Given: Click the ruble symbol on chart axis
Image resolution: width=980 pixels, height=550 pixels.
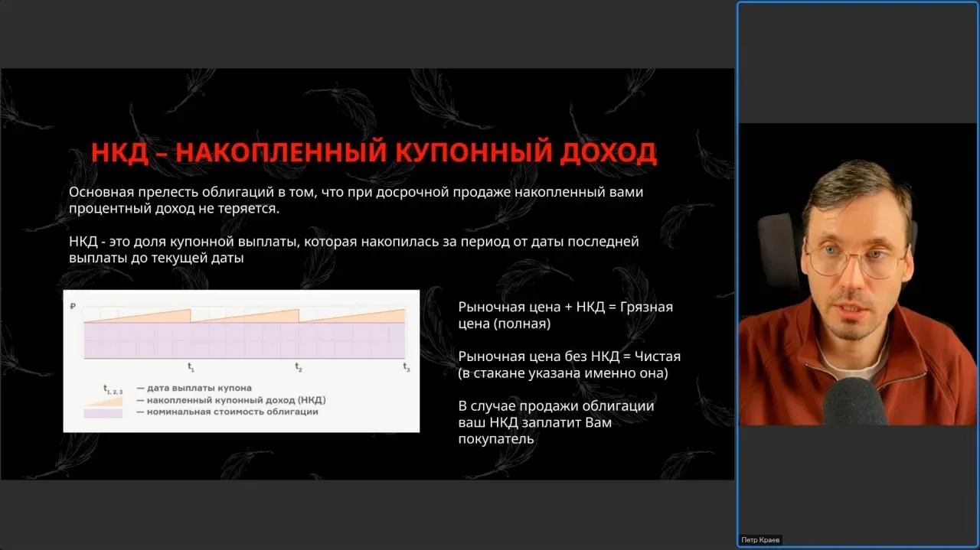Looking at the screenshot, I should [x=72, y=306].
